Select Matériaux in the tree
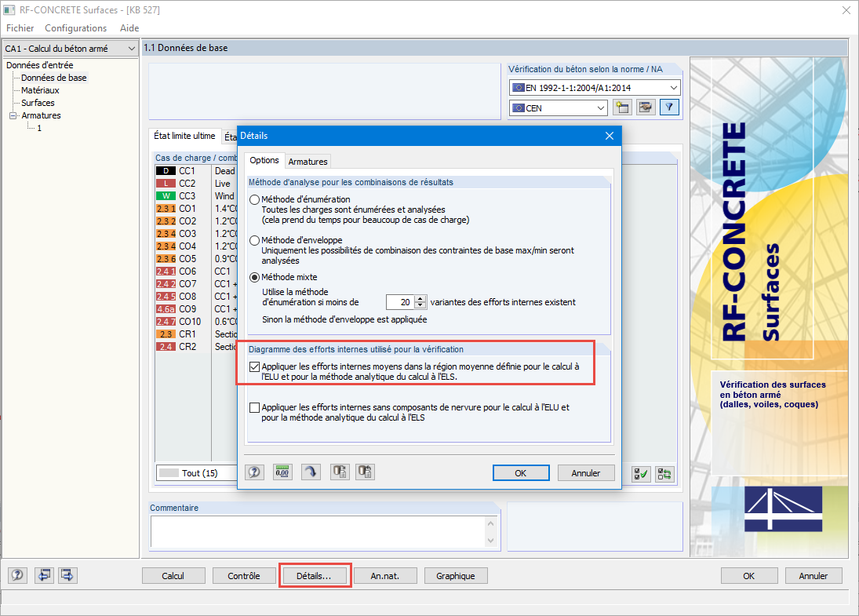Viewport: 859px width, 616px height. pyautogui.click(x=40, y=90)
